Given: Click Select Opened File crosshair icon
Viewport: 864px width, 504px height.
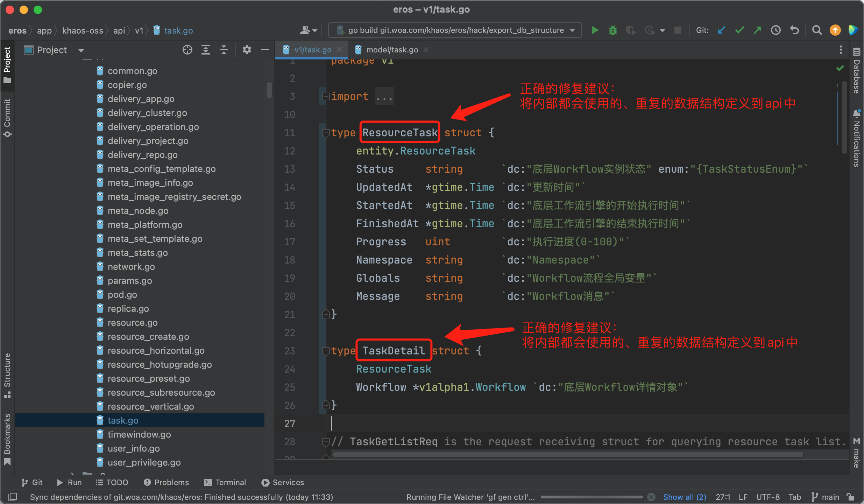Looking at the screenshot, I should (x=187, y=50).
